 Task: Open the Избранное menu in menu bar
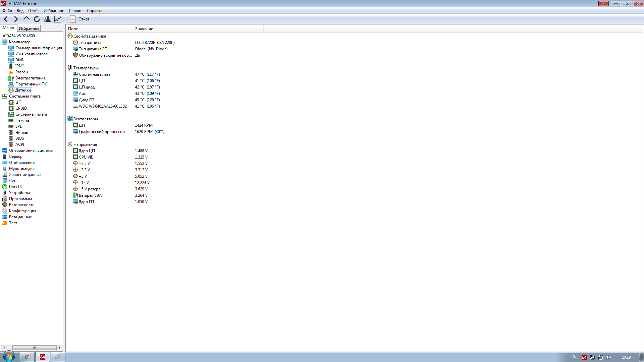tap(54, 11)
